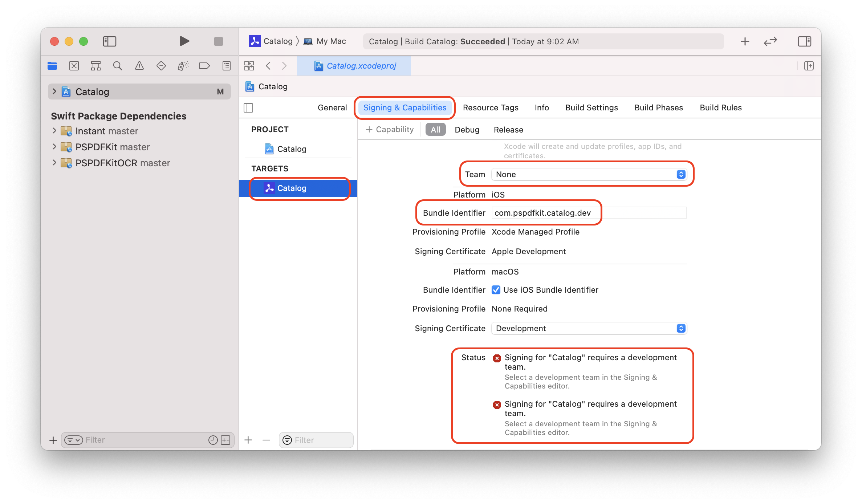This screenshot has height=504, width=862.
Task: Toggle the navigator sidebar icon
Action: (109, 41)
